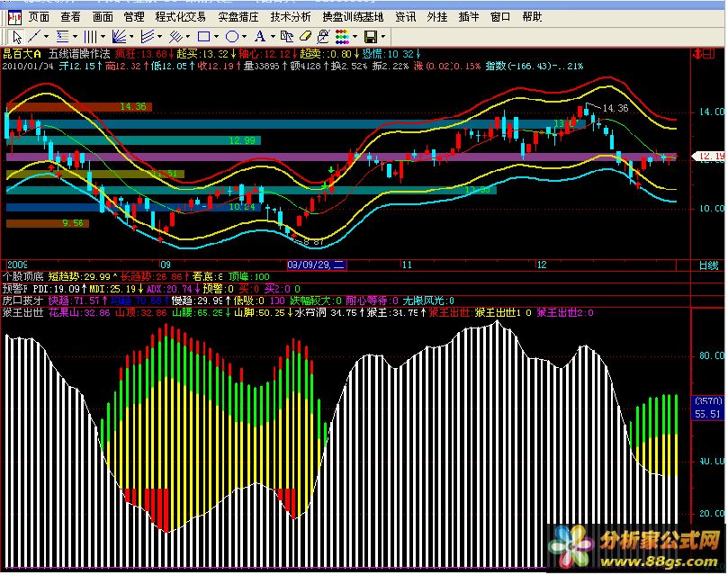Select the text annotation A tool
This screenshot has height=575, width=728.
[x=260, y=36]
